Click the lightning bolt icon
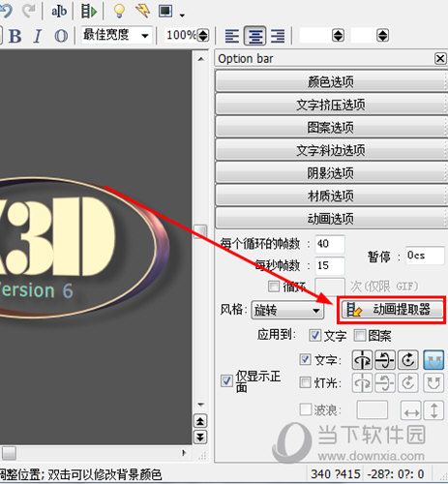 (x=142, y=11)
